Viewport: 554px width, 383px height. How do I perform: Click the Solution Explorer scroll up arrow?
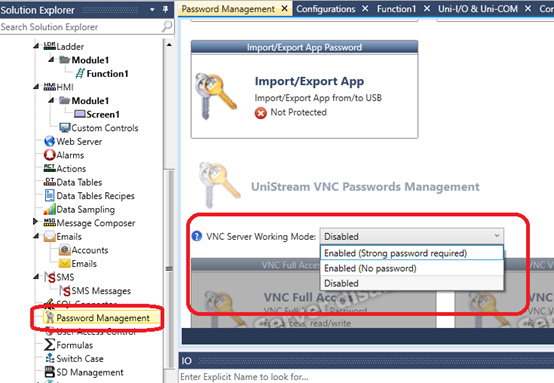coord(169,45)
